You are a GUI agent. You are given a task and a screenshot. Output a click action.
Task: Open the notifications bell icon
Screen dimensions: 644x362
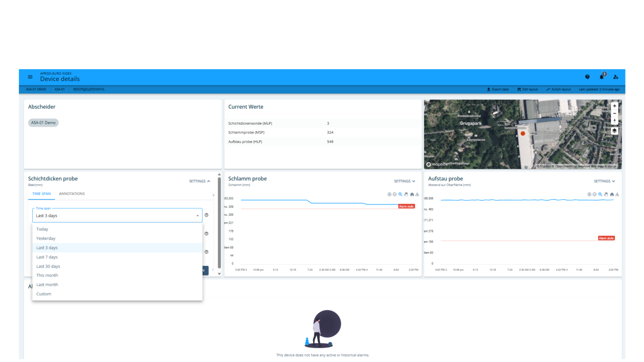pos(602,76)
